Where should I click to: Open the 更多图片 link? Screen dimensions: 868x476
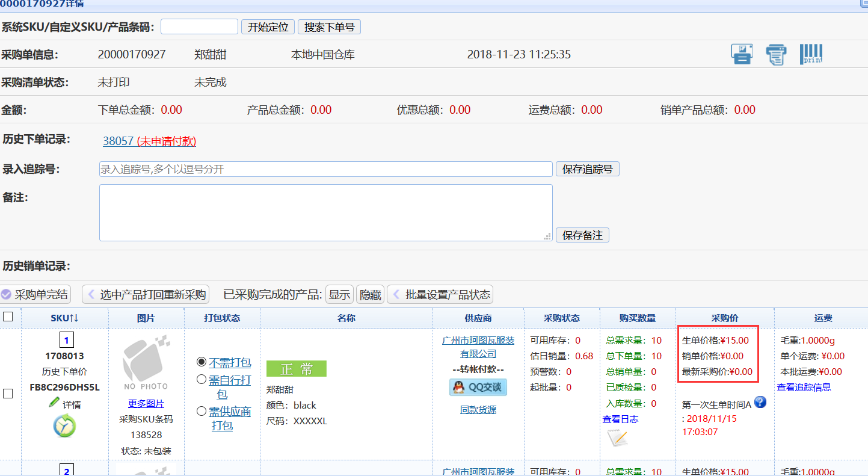tap(146, 403)
